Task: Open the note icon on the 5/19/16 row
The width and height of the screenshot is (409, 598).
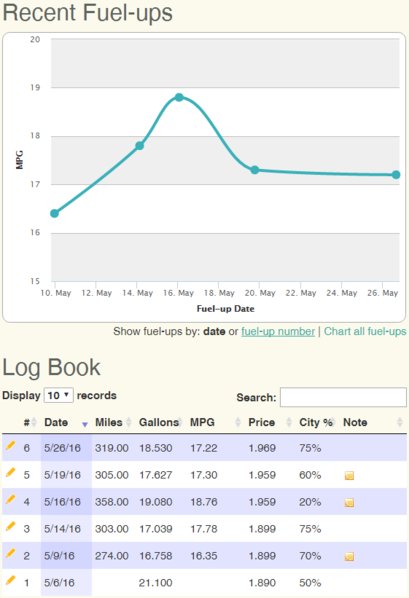Action: coord(349,476)
